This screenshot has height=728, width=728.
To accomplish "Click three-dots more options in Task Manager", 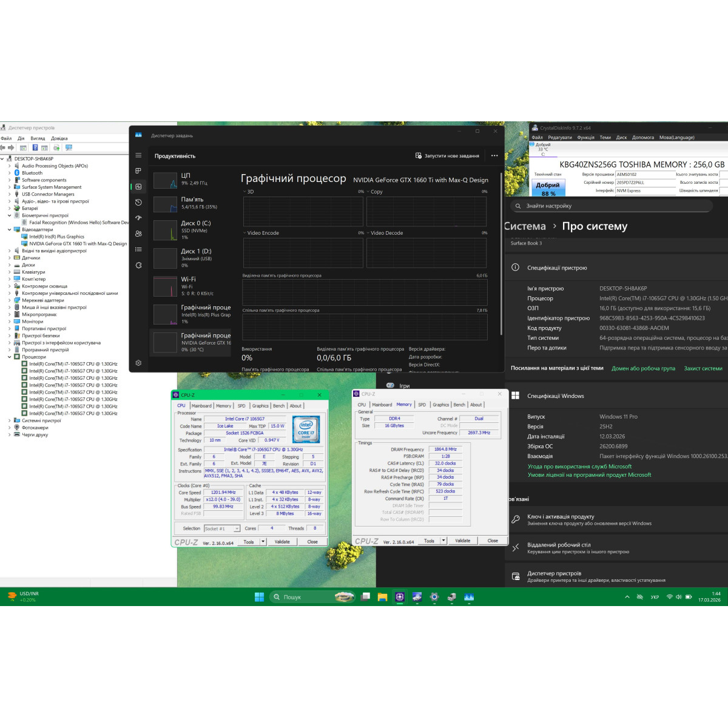I will pyautogui.click(x=494, y=156).
